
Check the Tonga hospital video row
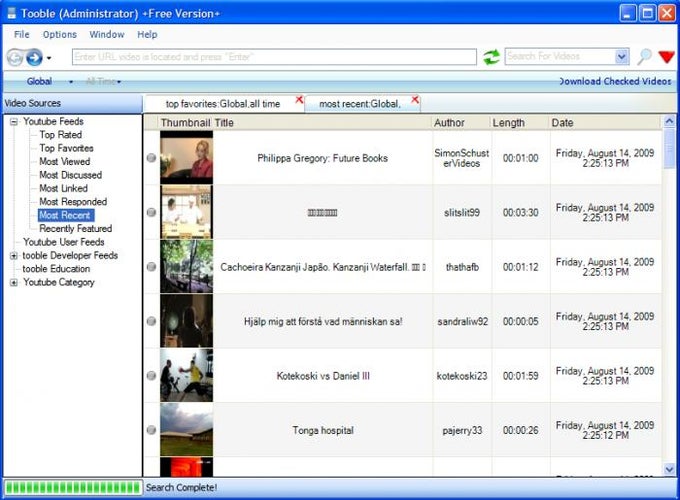tap(151, 430)
